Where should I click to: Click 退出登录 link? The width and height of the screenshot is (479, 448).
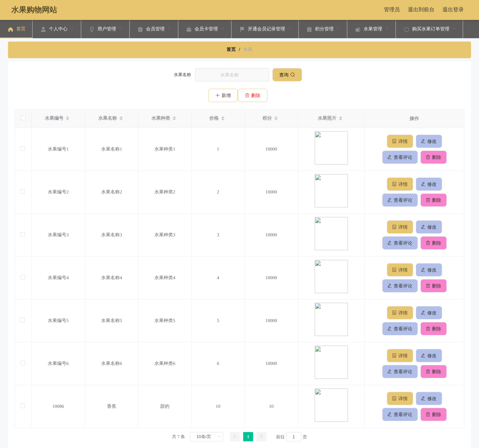click(x=453, y=10)
